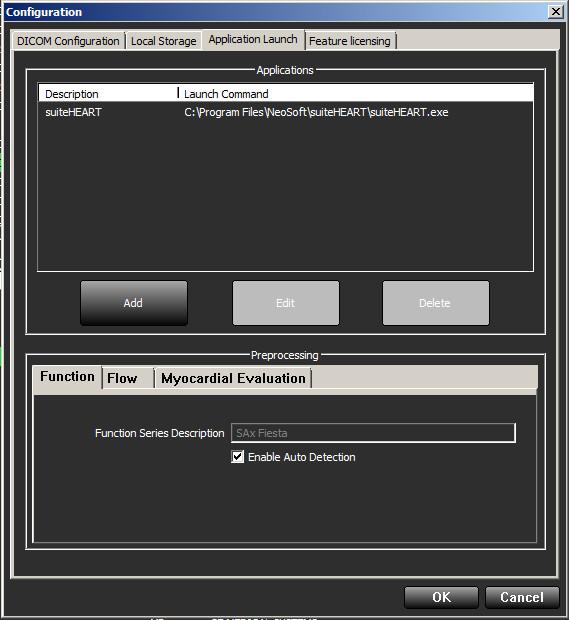Close the Configuration window with X

(556, 11)
